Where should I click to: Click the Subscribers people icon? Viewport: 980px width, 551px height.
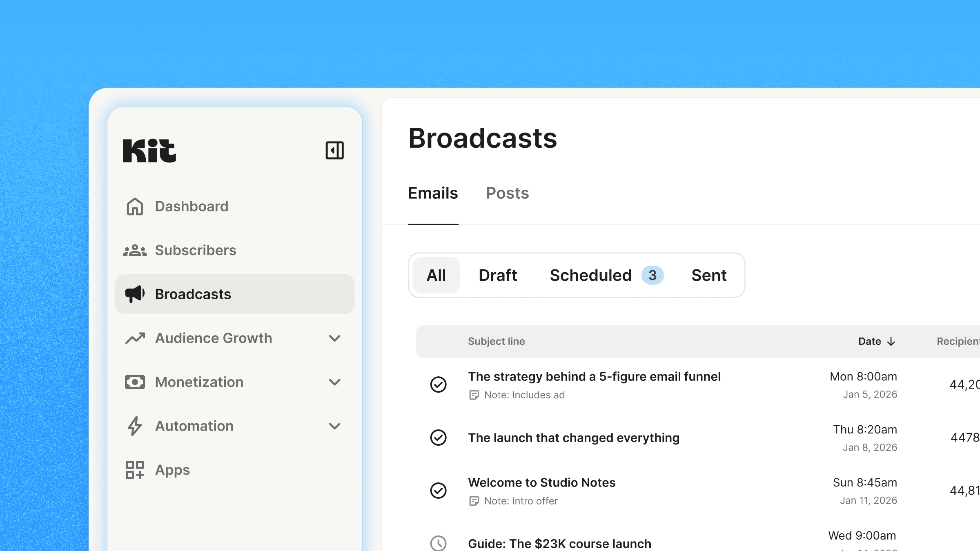click(x=135, y=250)
